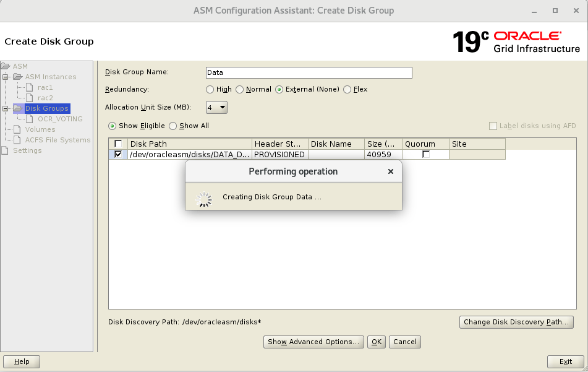Click the OCR_VOTING disk group icon

30,118
